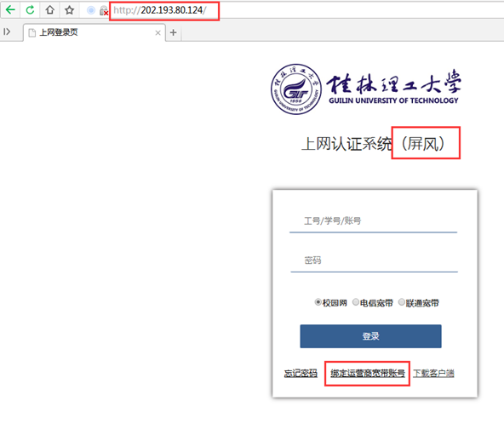
Task: Bookmark this page with the star icon
Action: pyautogui.click(x=70, y=10)
